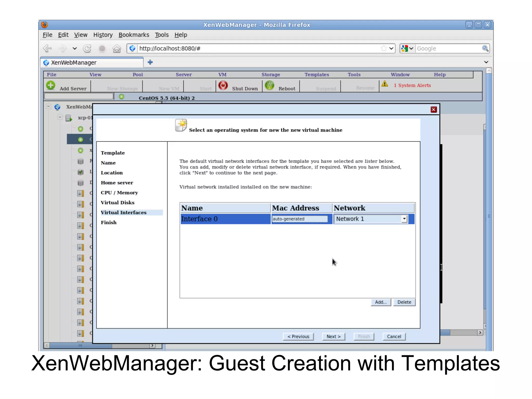Reload the page in Firefox
532x399 pixels.
click(x=87, y=48)
